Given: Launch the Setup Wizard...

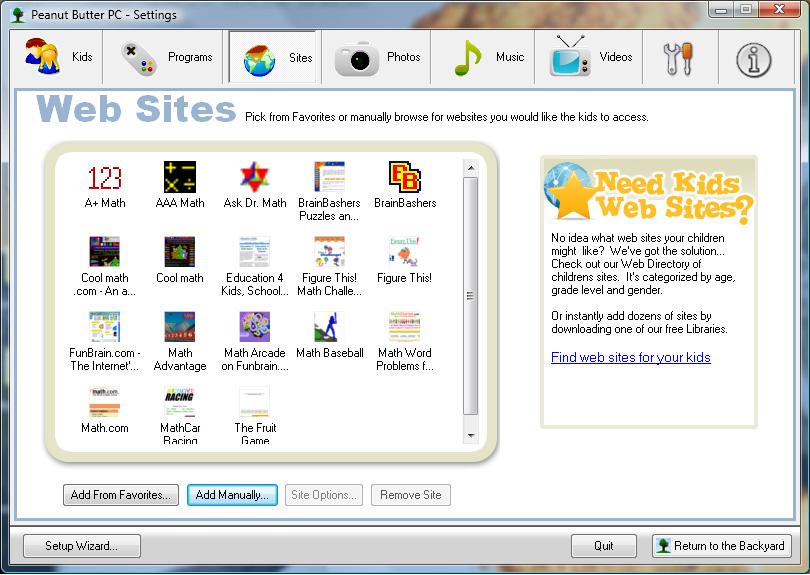Looking at the screenshot, I should click(82, 546).
